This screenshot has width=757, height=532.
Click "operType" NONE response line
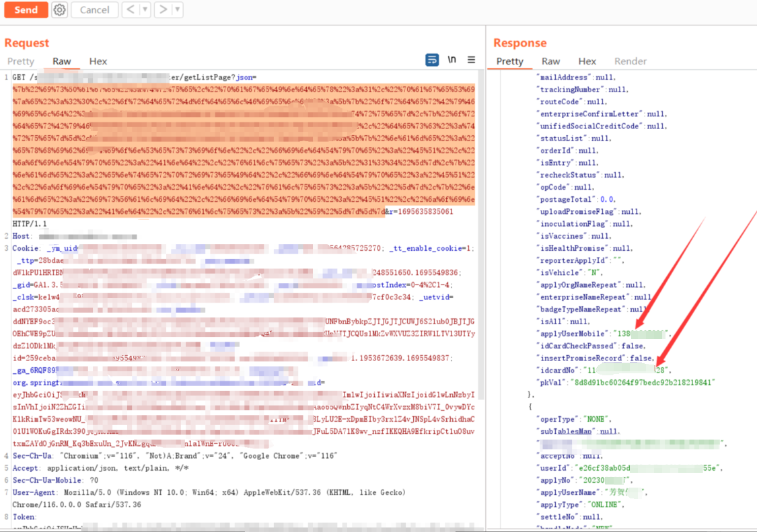click(x=574, y=419)
